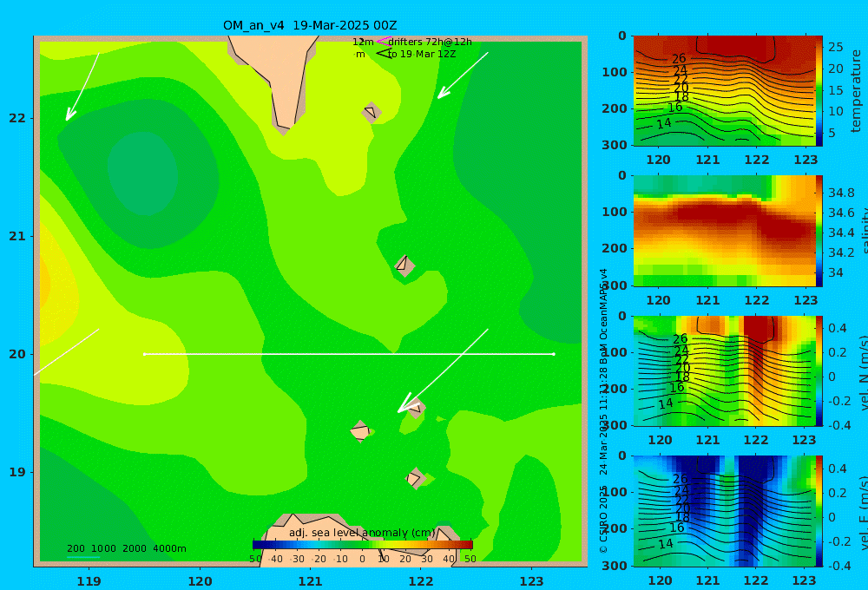Click the temperature colorbar
Image resolution: width=868 pixels, height=590 pixels.
pos(819,91)
